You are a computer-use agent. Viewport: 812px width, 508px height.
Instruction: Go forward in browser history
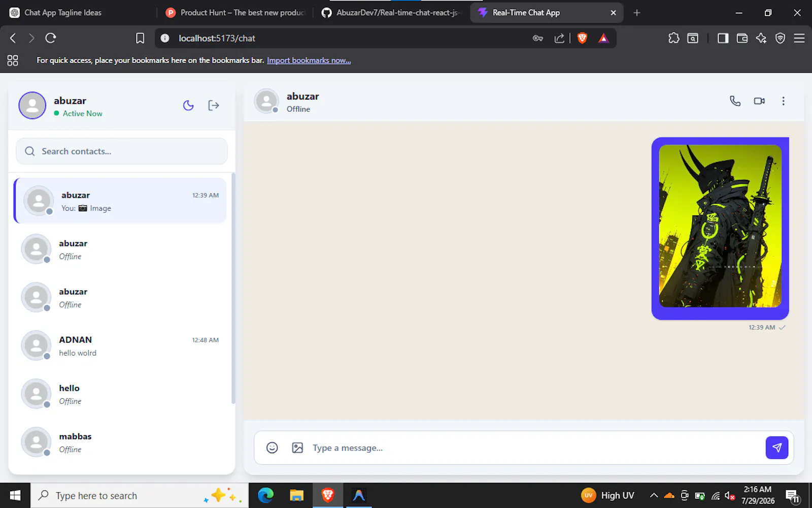[x=31, y=38]
